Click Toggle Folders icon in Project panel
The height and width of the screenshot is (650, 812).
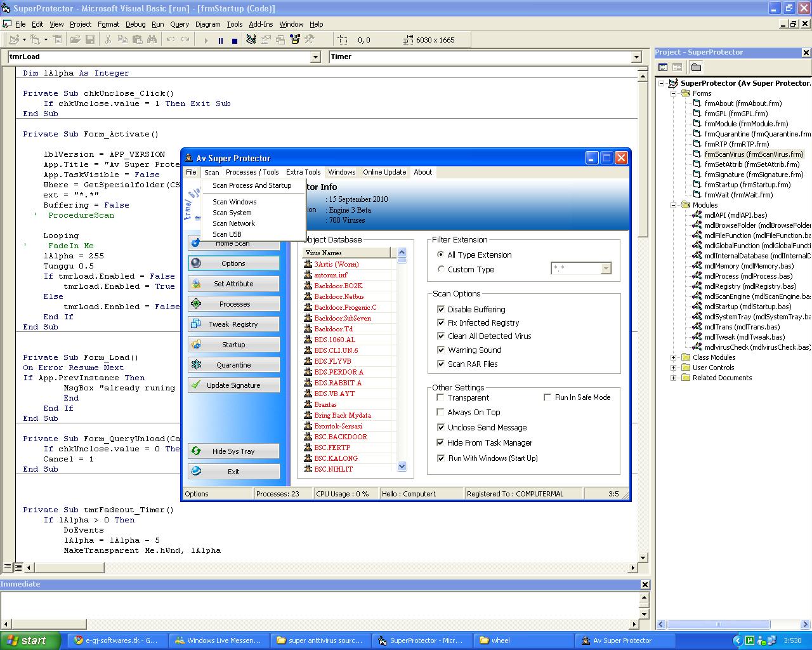click(x=696, y=67)
